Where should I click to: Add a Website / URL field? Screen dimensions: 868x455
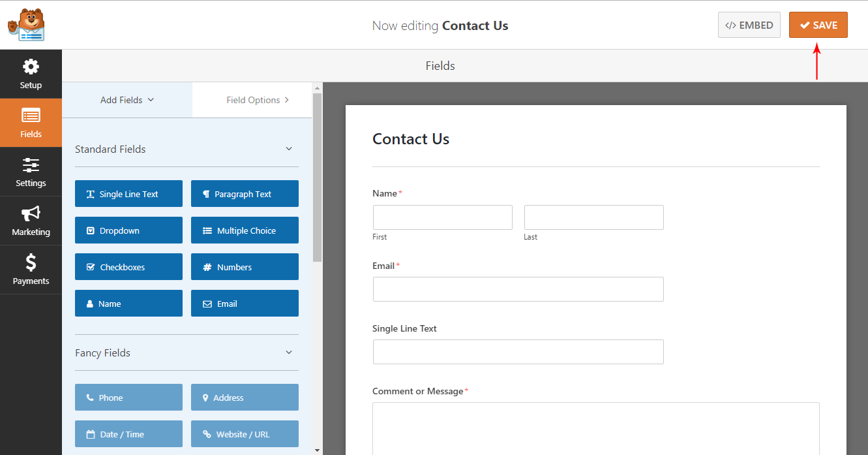[x=245, y=434]
